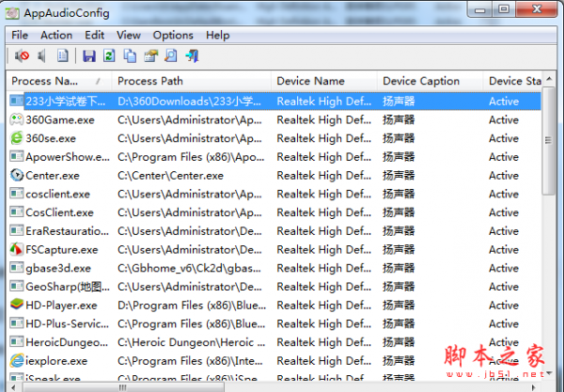The height and width of the screenshot is (392, 564).
Task: Select the HD-Player.exe row
Action: tap(274, 306)
